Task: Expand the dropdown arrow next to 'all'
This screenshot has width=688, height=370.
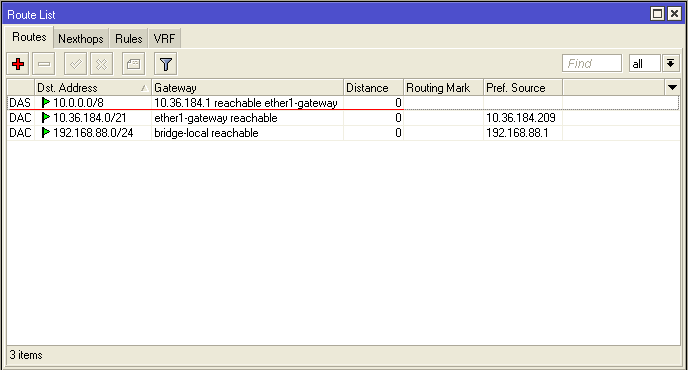Action: [x=670, y=64]
